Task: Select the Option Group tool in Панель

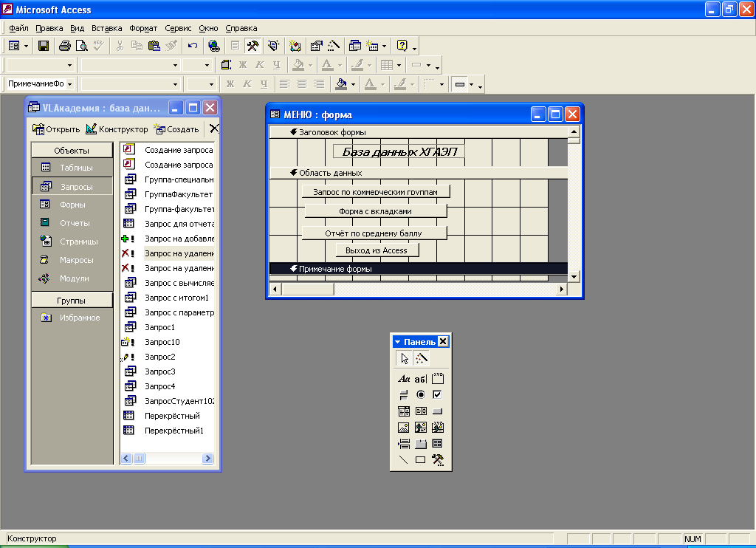Action: point(437,379)
